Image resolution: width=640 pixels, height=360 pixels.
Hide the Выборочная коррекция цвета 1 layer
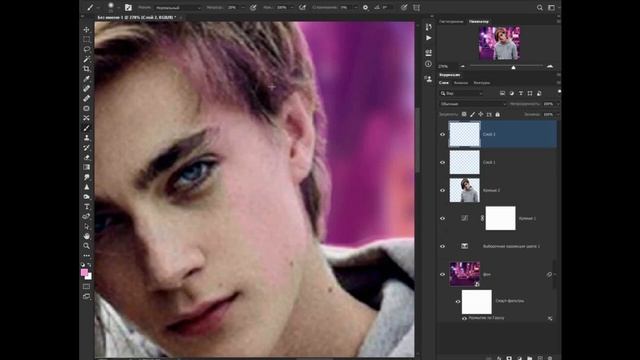442,246
